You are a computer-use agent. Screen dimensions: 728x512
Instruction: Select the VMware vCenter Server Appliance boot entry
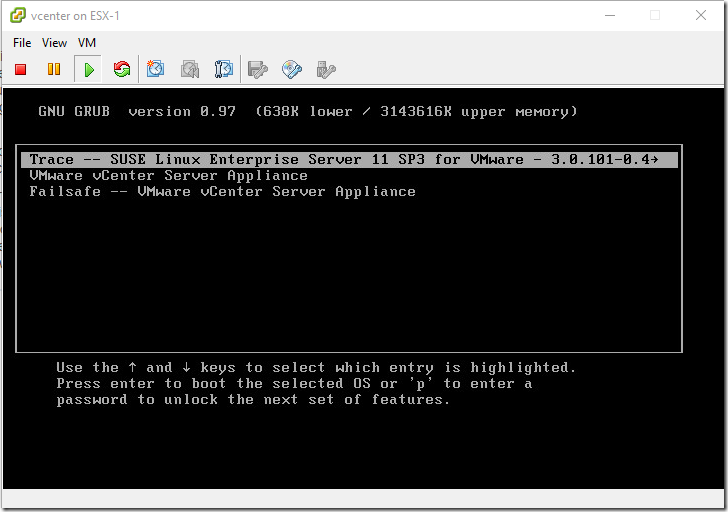[x=168, y=175]
